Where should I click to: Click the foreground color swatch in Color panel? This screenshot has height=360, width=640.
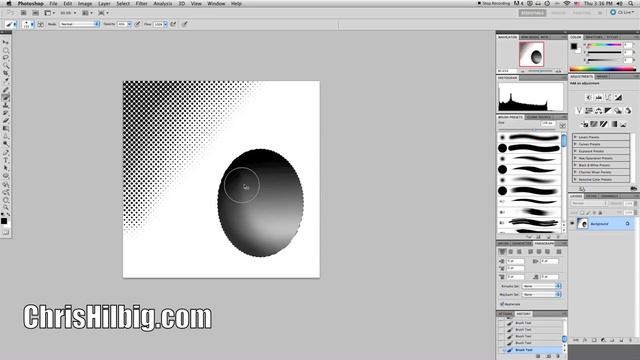coord(574,46)
